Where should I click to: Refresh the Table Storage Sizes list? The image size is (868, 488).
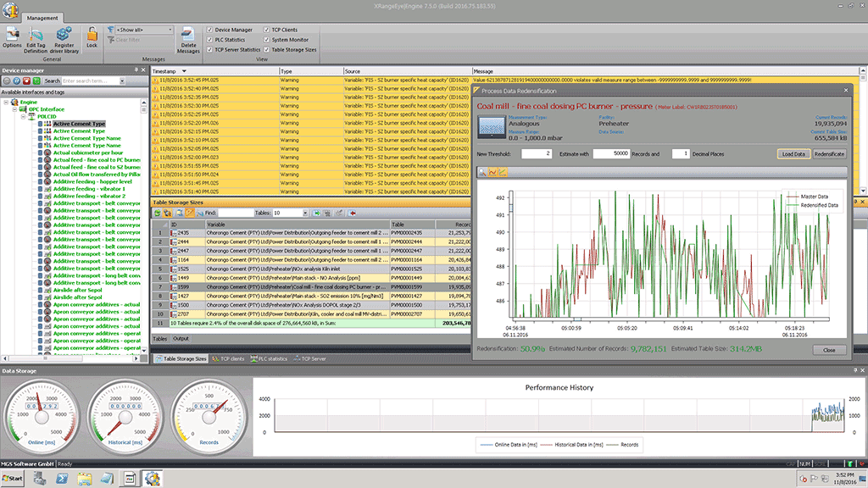pos(158,213)
